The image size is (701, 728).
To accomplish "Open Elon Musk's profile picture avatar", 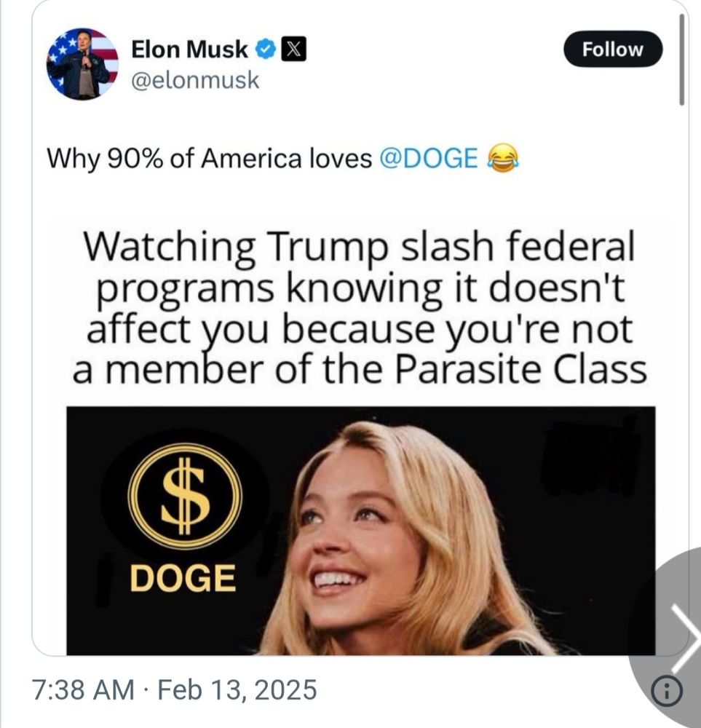I will click(x=83, y=63).
